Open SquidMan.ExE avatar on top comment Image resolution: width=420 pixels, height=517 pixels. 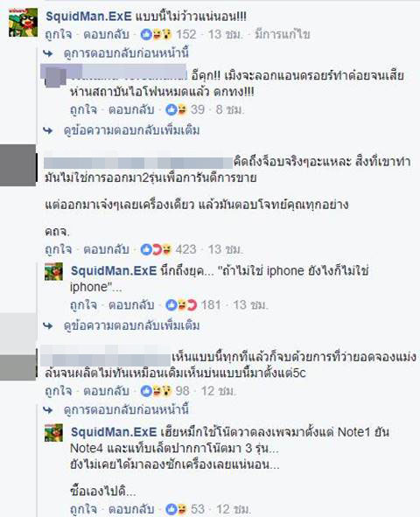pos(23,22)
